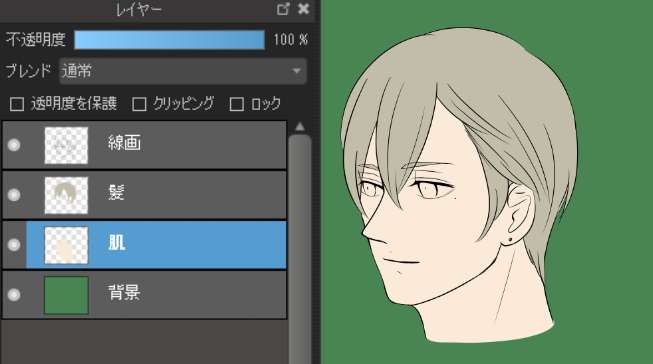
Task: Toggle visibility dot of 肌 layer
Action: pyautogui.click(x=14, y=244)
